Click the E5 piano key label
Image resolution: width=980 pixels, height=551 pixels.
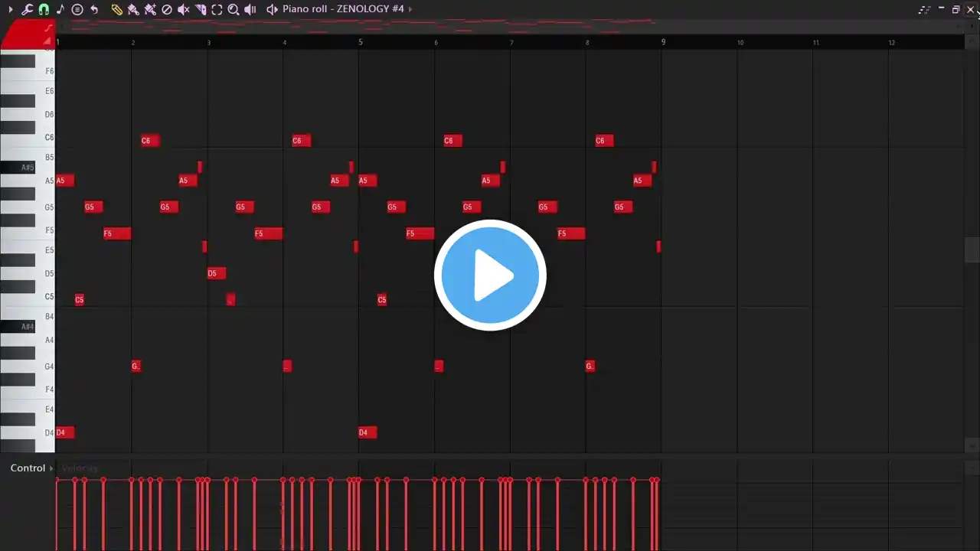tap(49, 250)
